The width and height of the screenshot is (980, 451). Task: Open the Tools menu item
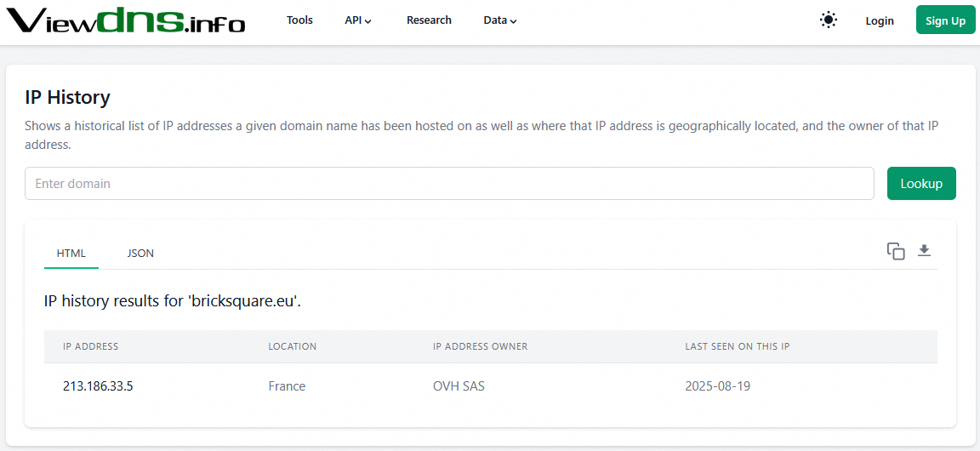(299, 20)
